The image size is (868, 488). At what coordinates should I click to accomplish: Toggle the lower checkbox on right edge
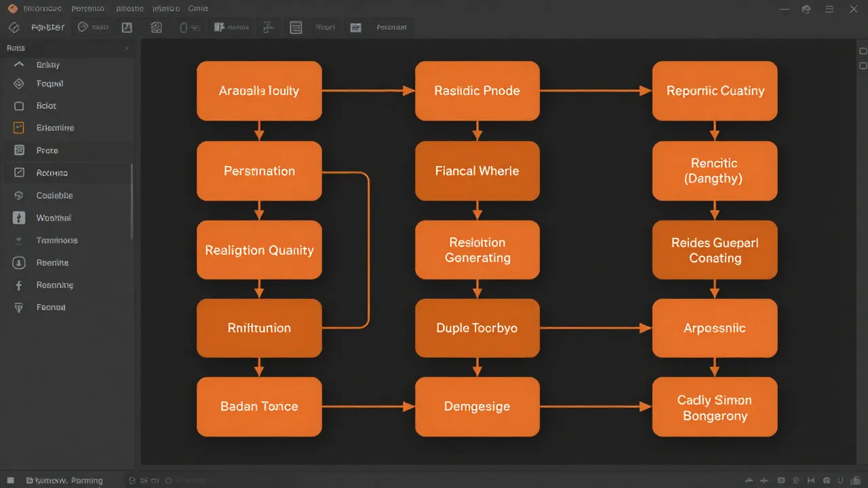(x=863, y=66)
